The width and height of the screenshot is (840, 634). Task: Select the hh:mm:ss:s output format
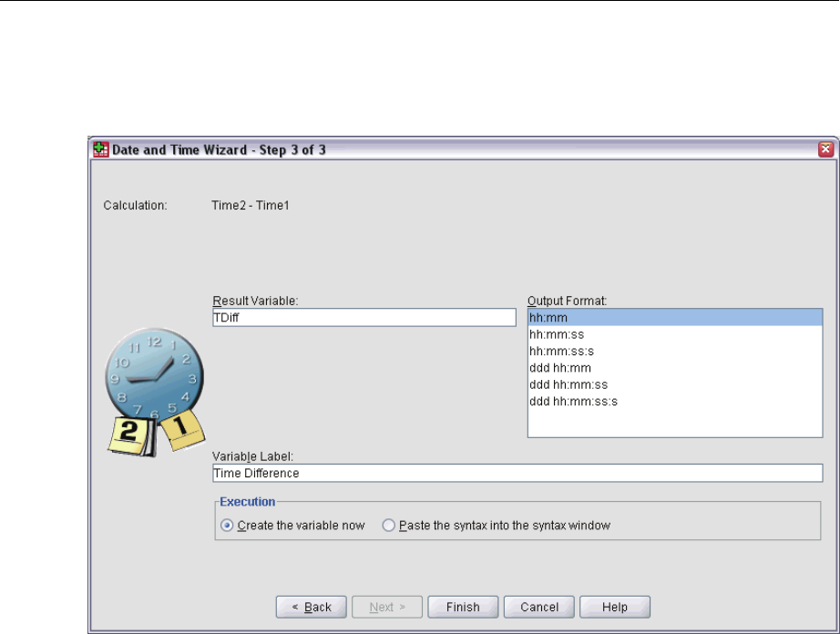point(675,352)
